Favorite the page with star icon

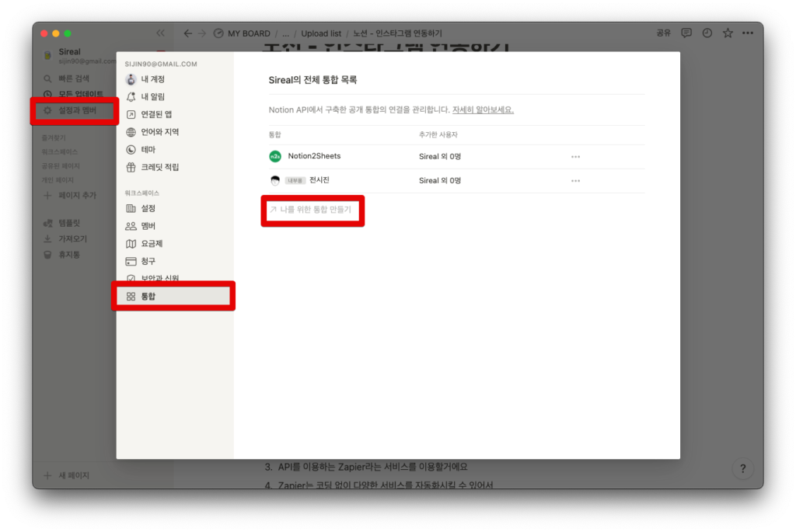[x=728, y=33]
